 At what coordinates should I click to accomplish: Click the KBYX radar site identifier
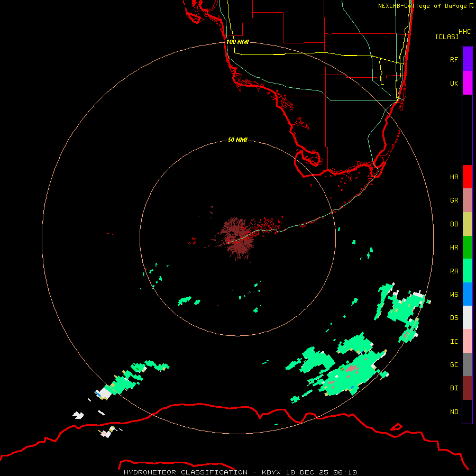tap(272, 472)
